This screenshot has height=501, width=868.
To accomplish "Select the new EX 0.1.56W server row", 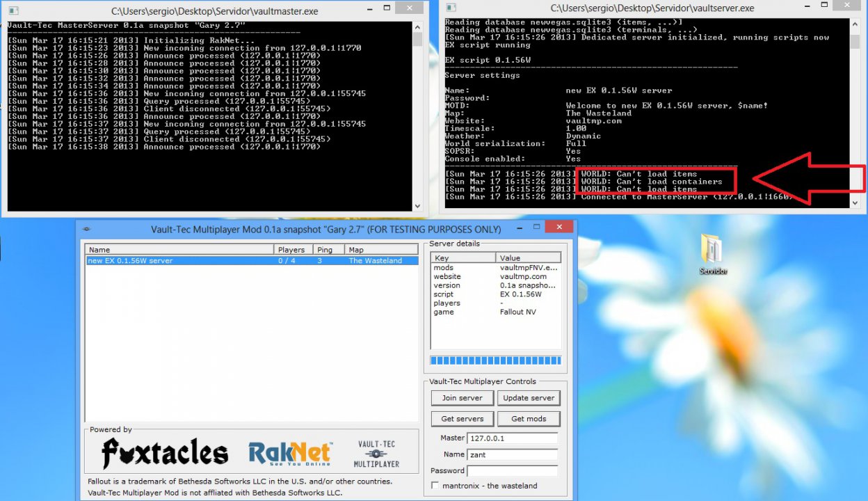I will [252, 261].
